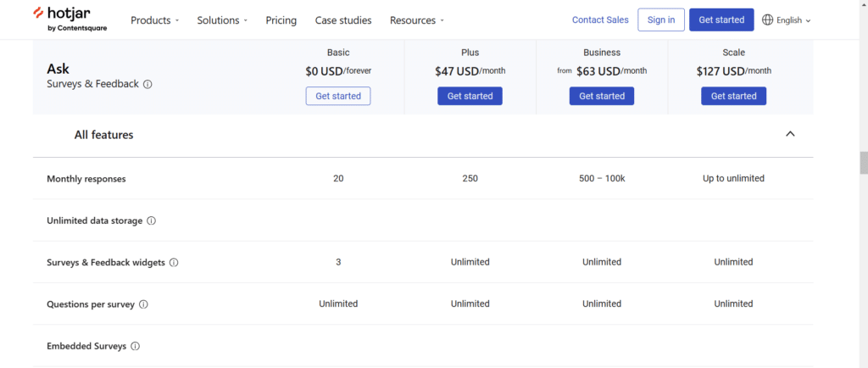Viewport: 868px width, 368px height.
Task: Click Get started under Plus plan
Action: coord(470,96)
